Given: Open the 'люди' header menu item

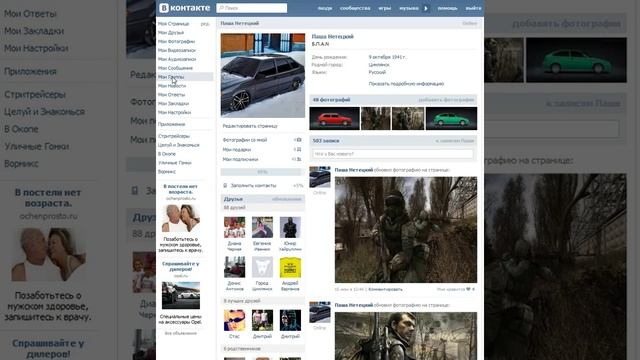Looking at the screenshot, I should (325, 8).
